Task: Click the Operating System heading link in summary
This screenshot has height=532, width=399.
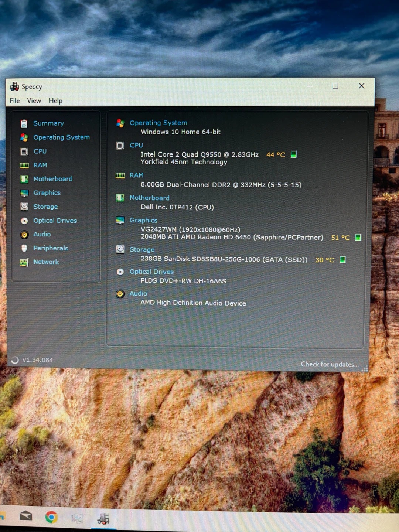Action: (x=158, y=123)
